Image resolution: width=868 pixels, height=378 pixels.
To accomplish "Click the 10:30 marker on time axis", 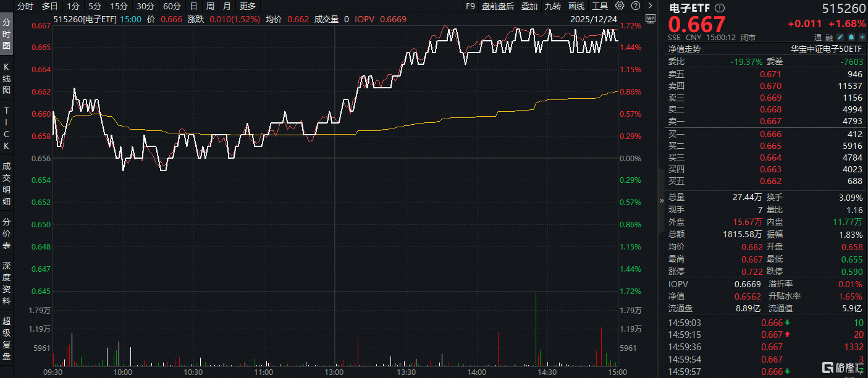I will tap(193, 372).
